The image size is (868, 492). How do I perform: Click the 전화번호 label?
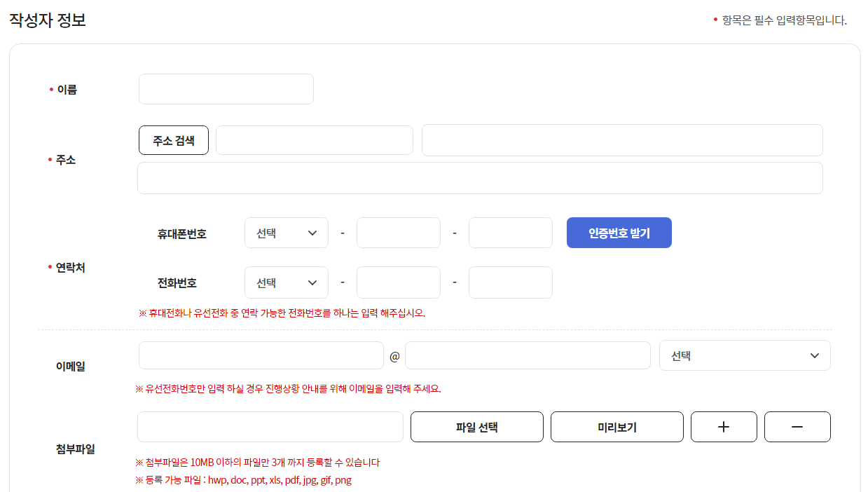[177, 283]
